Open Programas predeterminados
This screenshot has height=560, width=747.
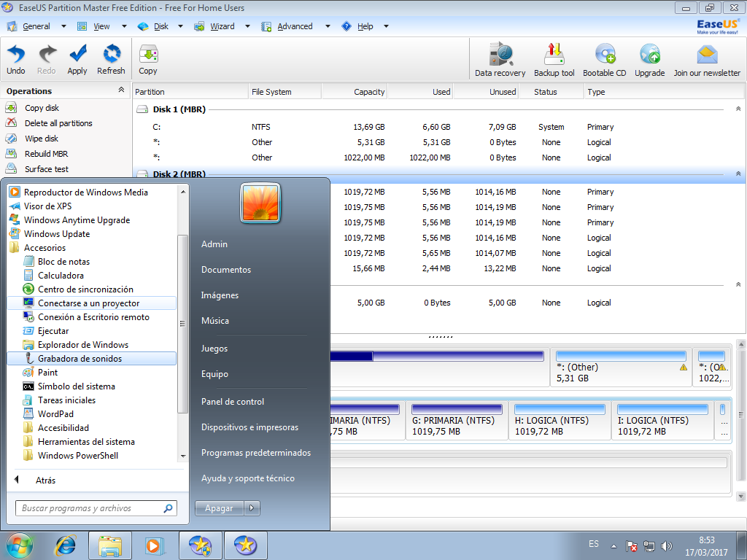tap(256, 453)
